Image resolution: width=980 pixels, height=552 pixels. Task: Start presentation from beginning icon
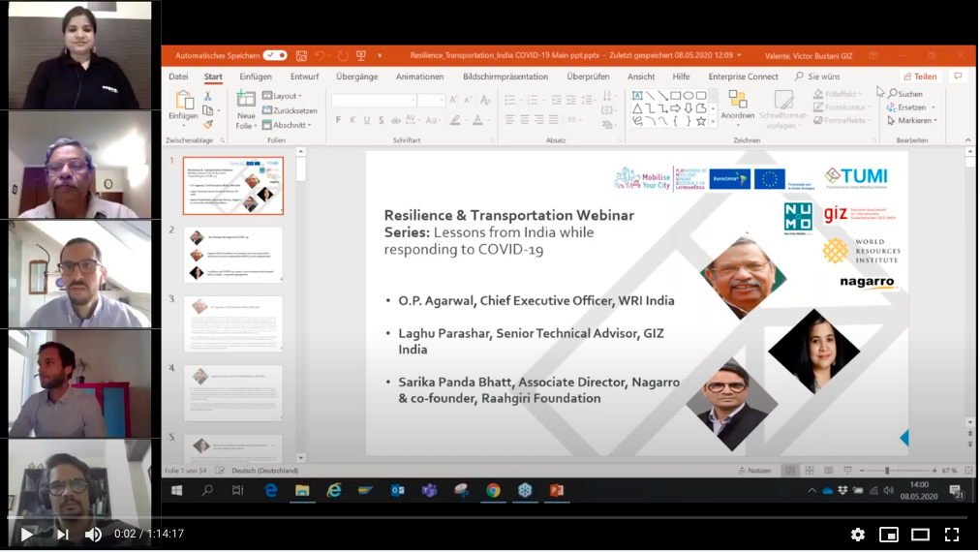(x=360, y=55)
